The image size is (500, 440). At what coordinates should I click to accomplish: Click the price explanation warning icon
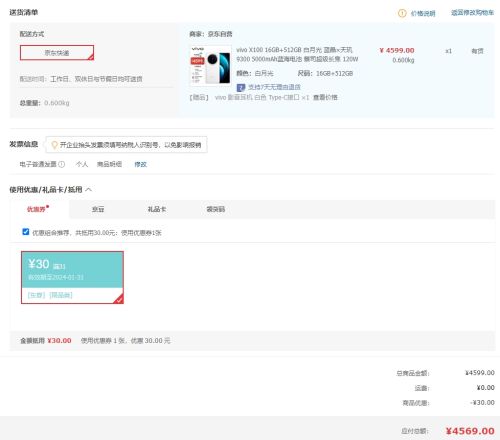click(x=402, y=13)
